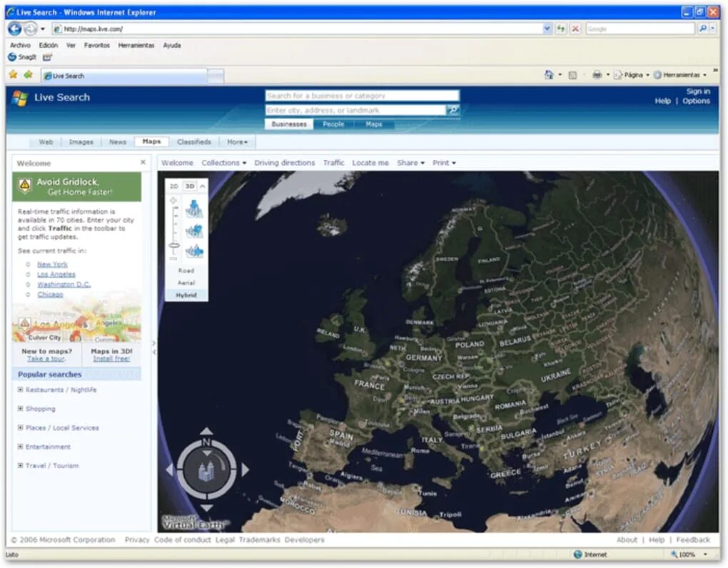Image resolution: width=728 pixels, height=568 pixels.
Task: Refresh the page with the green arrows icon
Action: click(x=561, y=29)
